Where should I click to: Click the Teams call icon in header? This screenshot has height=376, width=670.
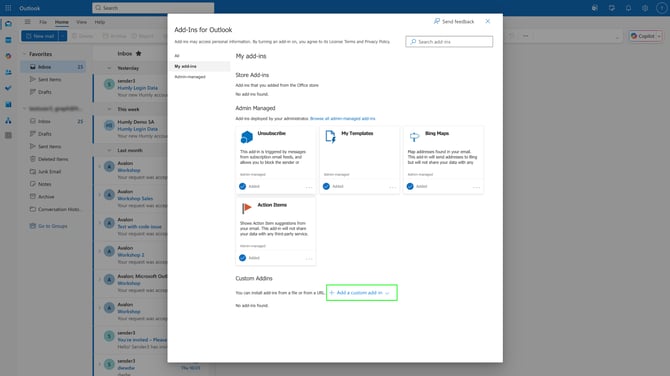click(x=594, y=8)
